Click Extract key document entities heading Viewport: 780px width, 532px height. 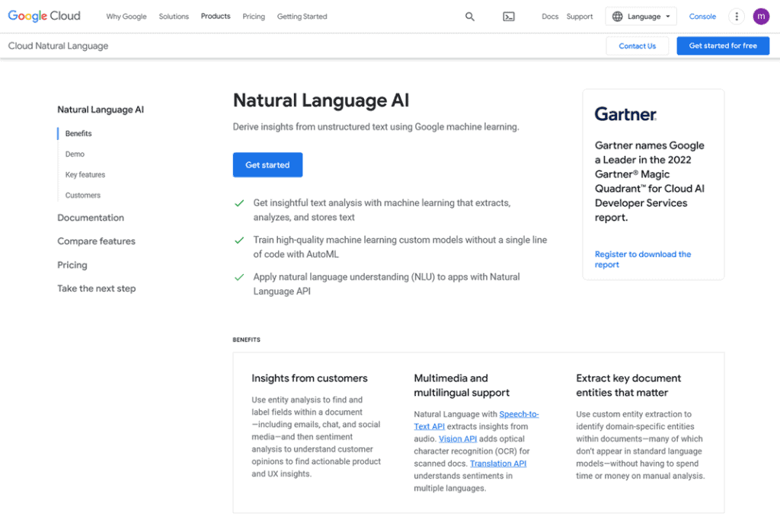[x=628, y=385]
